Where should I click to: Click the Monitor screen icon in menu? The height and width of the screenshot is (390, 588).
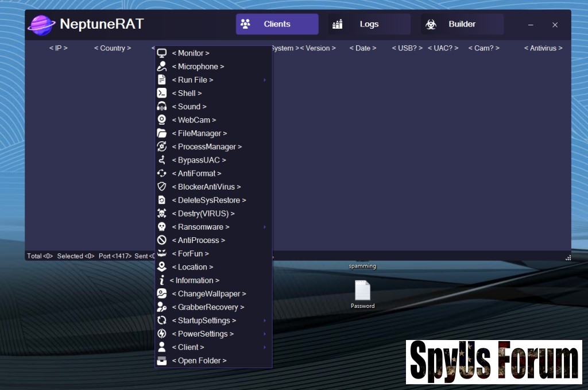point(162,53)
